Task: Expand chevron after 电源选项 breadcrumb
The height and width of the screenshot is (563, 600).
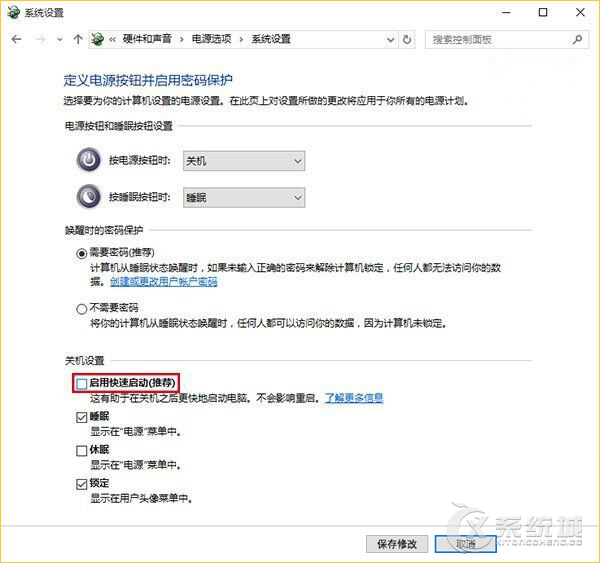Action: tap(241, 39)
